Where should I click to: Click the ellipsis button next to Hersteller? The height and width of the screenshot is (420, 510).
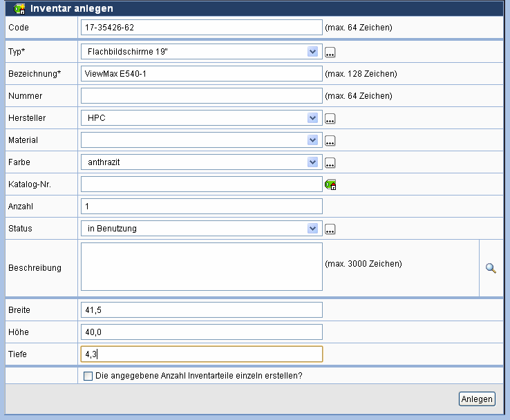330,119
